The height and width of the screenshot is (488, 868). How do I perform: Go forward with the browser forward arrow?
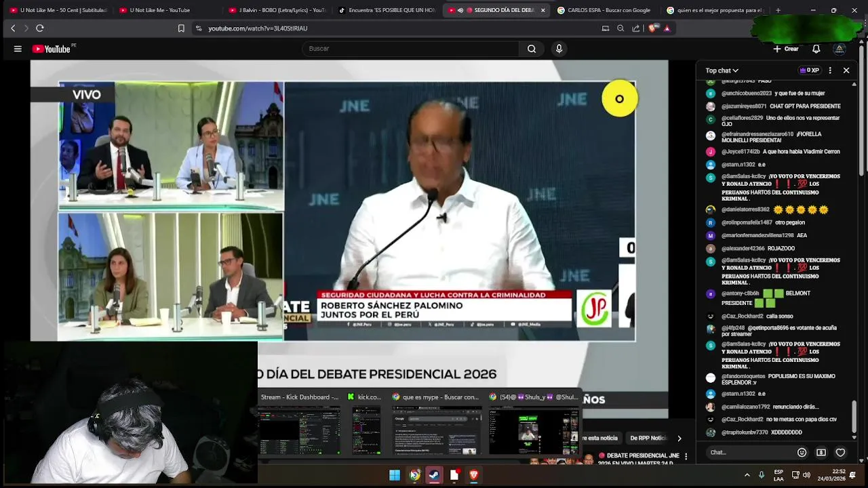26,28
